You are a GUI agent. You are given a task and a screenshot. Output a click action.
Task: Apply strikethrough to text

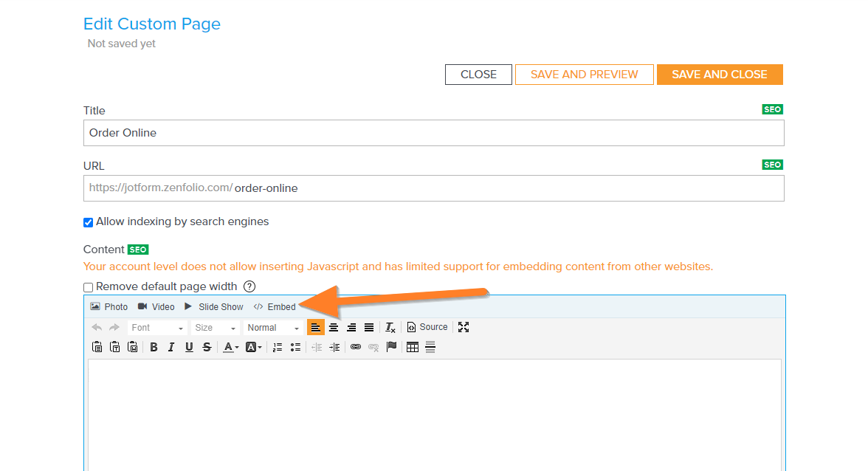click(207, 347)
